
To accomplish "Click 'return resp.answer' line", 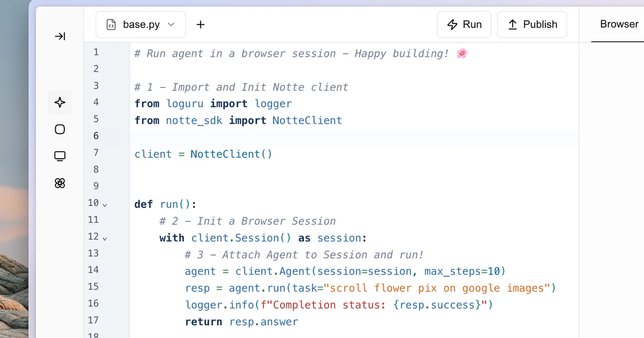I will pyautogui.click(x=241, y=322).
